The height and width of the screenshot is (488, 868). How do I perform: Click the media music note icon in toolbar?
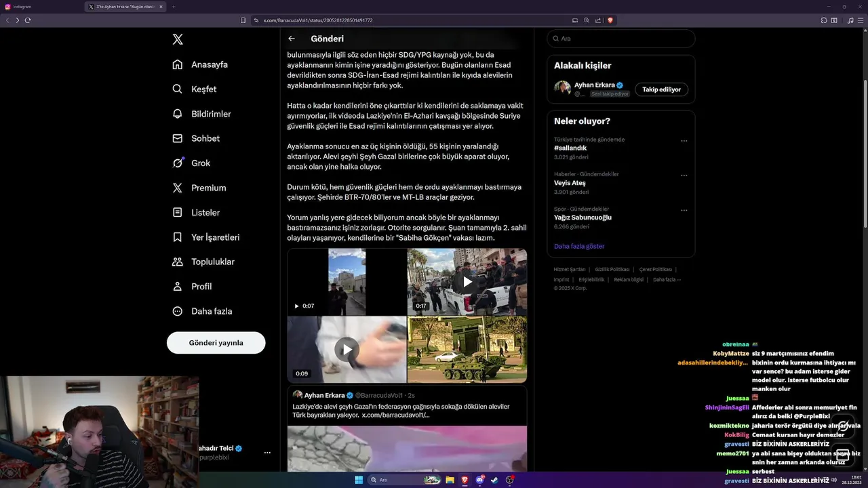tap(850, 20)
